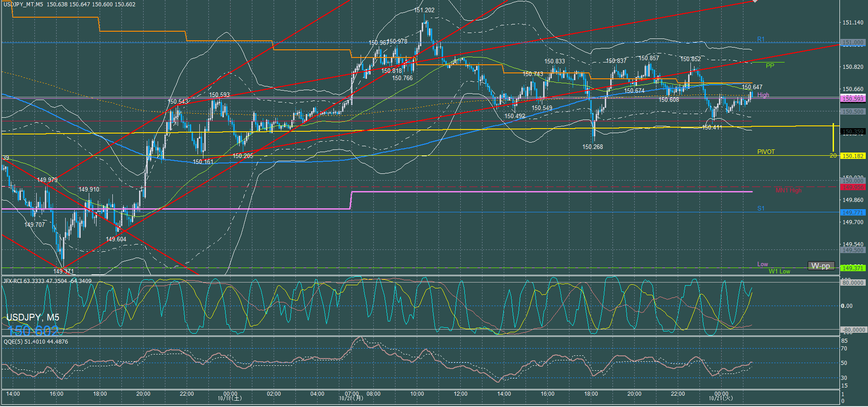This screenshot has height=407, width=868.
Task: Click the JFX-RCI indicator label
Action: click(47, 281)
